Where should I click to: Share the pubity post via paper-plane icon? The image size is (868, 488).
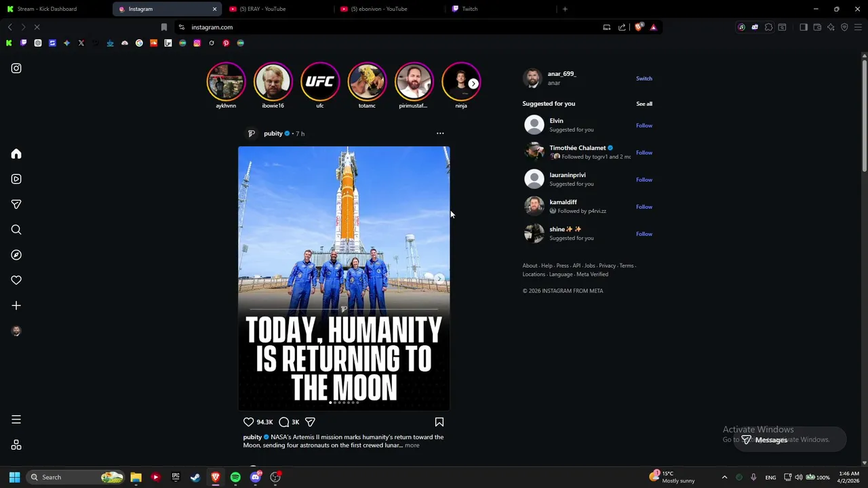point(310,422)
